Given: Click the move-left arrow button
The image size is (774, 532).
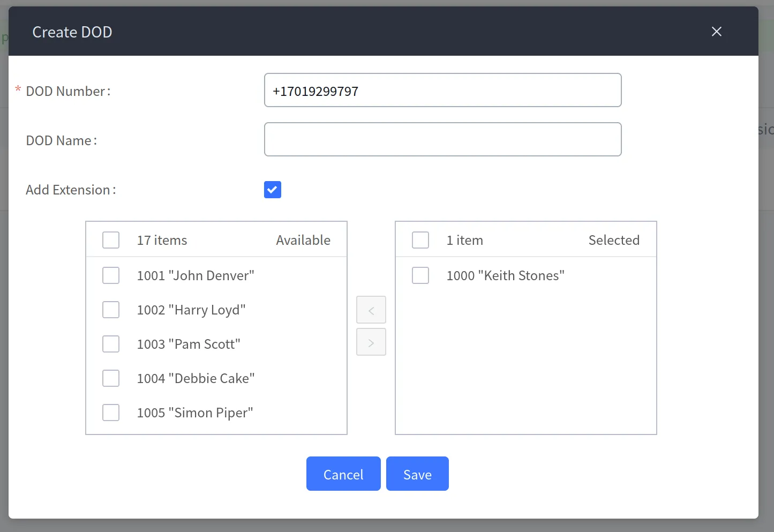Looking at the screenshot, I should click(x=371, y=310).
